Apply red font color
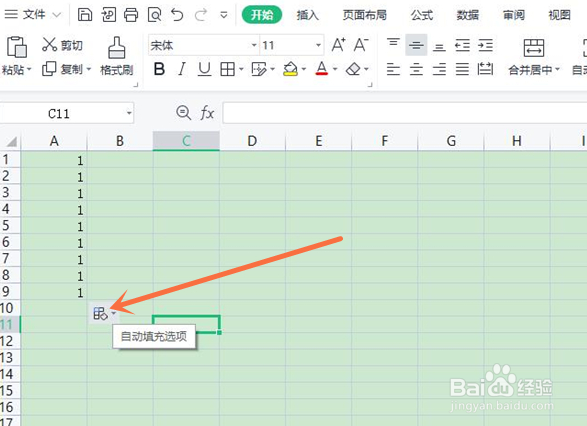Screen dimensions: 587x426 pos(322,69)
